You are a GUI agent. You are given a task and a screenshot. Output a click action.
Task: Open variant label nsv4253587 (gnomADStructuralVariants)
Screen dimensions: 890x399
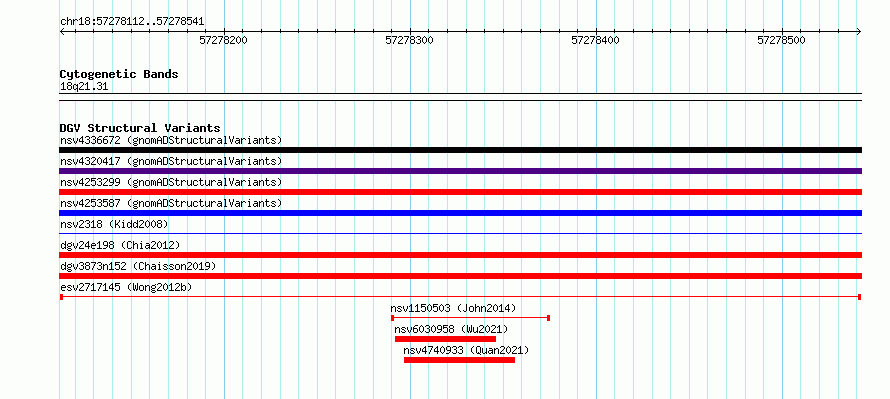[x=171, y=203]
